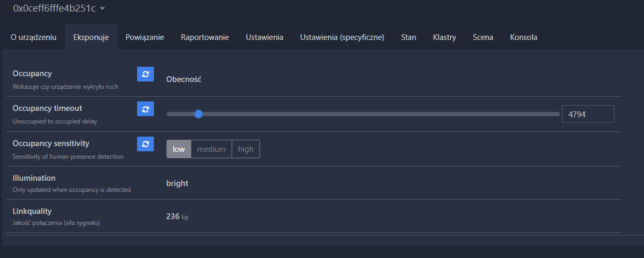644x258 pixels.
Task: Select the Eksponuje tab
Action: coord(91,37)
